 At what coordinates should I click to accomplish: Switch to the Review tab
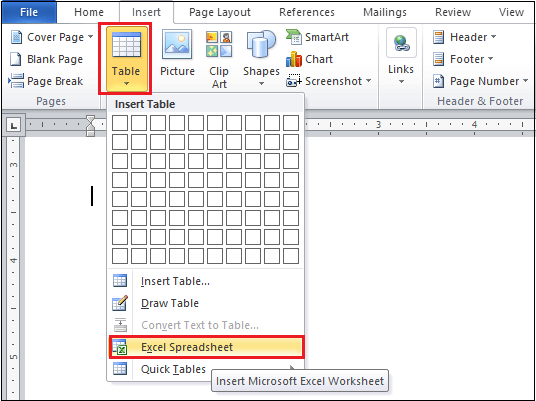click(453, 12)
